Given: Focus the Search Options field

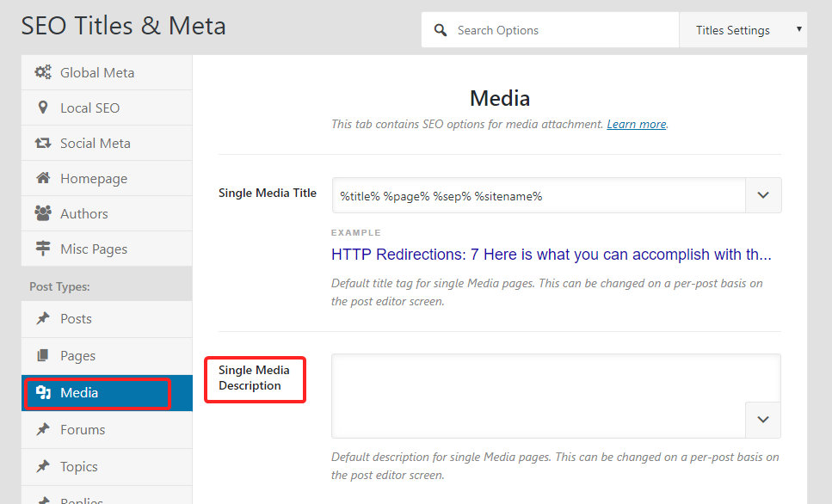Looking at the screenshot, I should 559,31.
